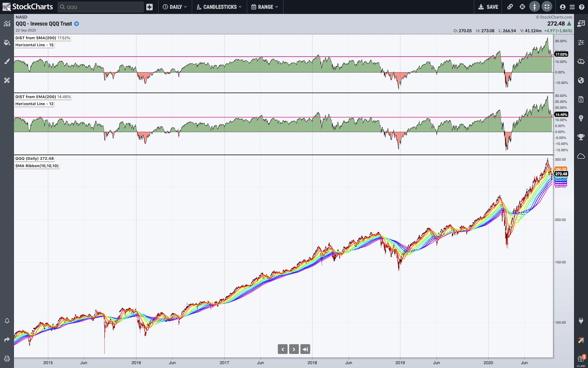Image resolution: width=588 pixels, height=368 pixels.
Task: Toggle the compress panels vertical arrows button
Action: [534, 7]
